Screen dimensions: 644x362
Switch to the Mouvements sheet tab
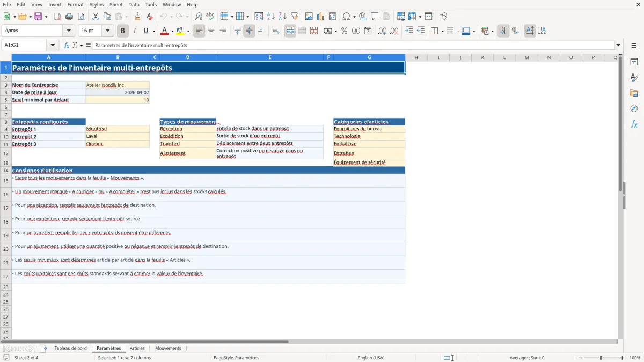tap(168, 348)
